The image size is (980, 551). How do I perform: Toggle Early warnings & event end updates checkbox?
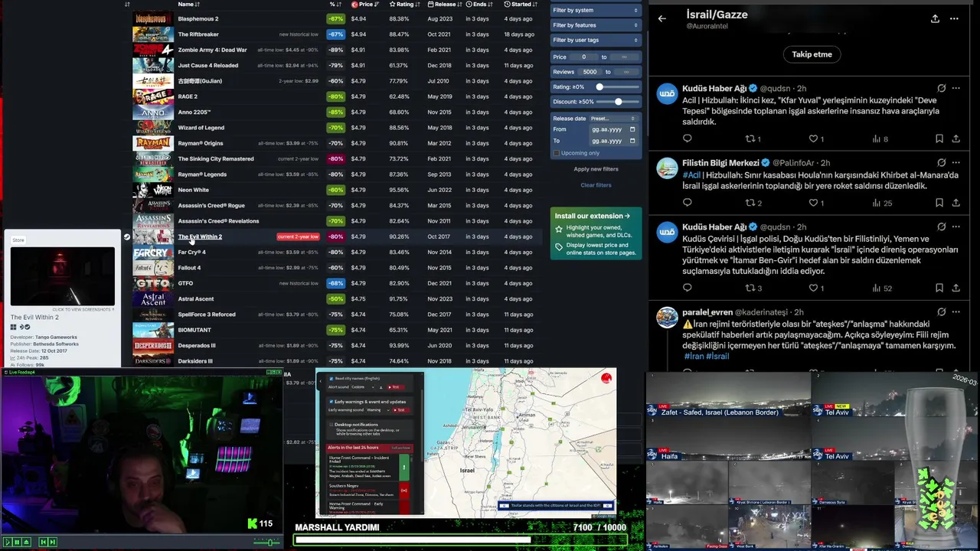pyautogui.click(x=332, y=401)
